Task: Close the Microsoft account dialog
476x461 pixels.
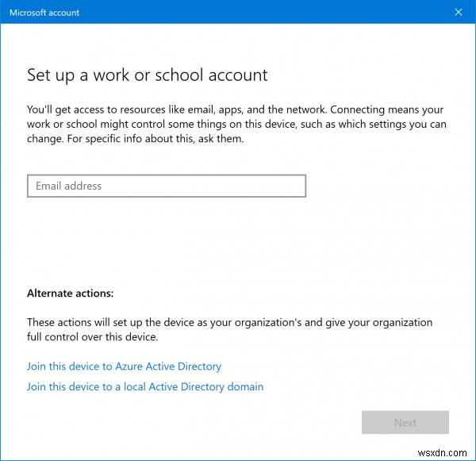Action: coord(458,12)
